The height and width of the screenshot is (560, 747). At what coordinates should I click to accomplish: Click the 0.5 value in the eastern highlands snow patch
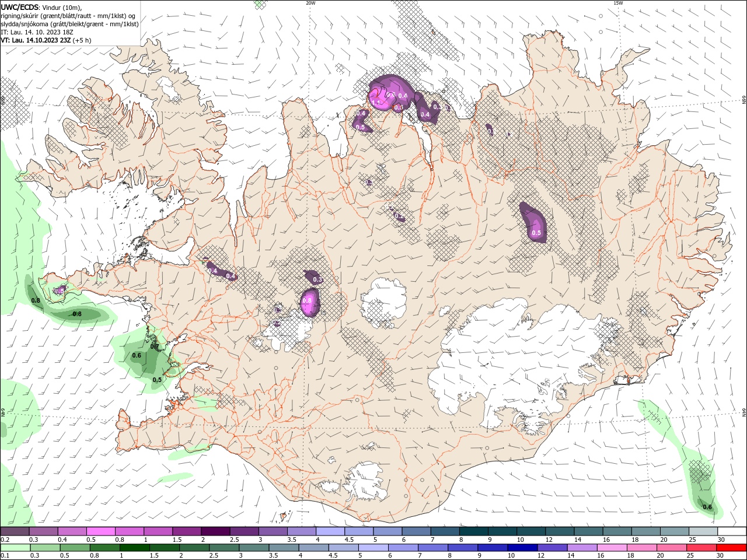tap(536, 233)
